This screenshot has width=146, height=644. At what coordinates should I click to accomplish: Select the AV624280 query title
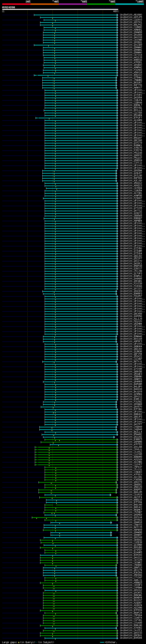tap(8, 8)
